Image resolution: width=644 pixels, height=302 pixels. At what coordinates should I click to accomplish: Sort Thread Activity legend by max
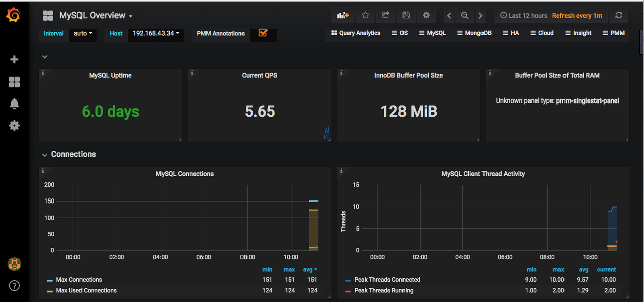558,270
